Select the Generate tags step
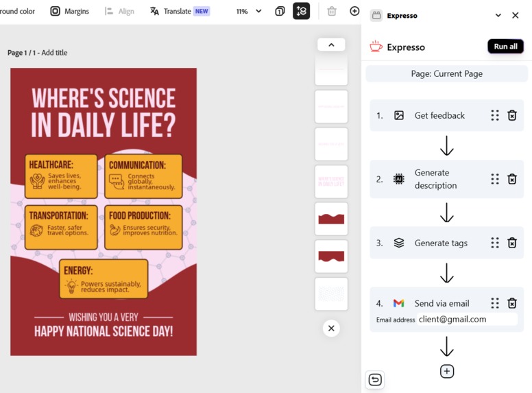 click(446, 243)
